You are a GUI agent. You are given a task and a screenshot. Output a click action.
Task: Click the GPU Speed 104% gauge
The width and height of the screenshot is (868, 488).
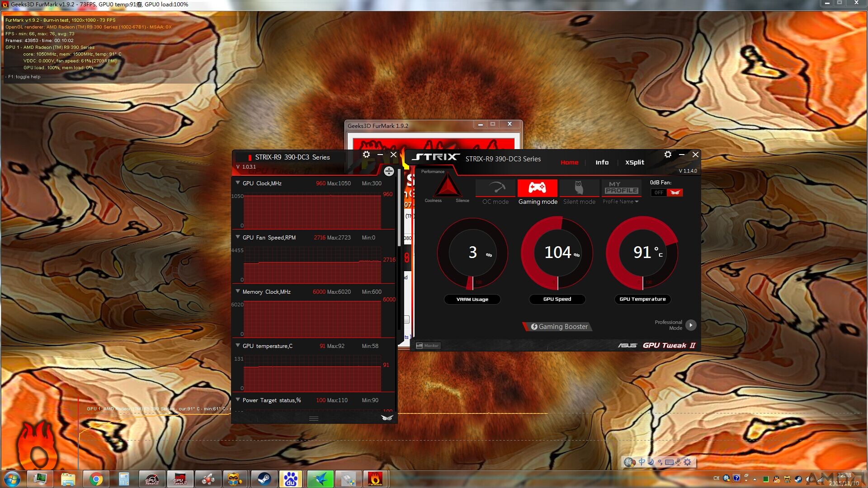pyautogui.click(x=557, y=253)
